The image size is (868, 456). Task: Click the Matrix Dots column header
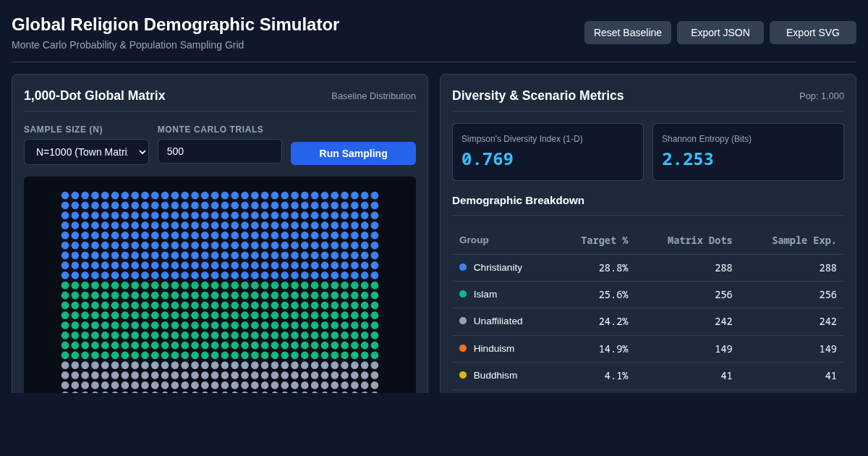[699, 240]
